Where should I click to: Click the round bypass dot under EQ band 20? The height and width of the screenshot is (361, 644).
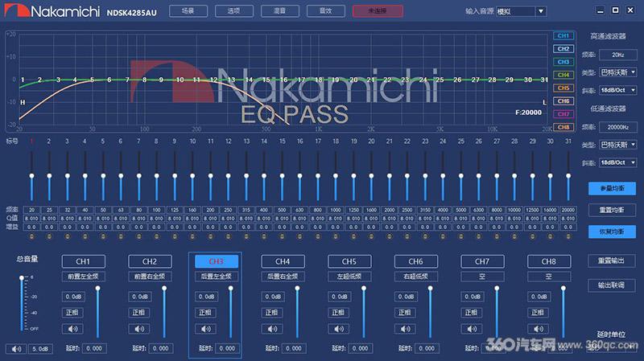pos(371,236)
